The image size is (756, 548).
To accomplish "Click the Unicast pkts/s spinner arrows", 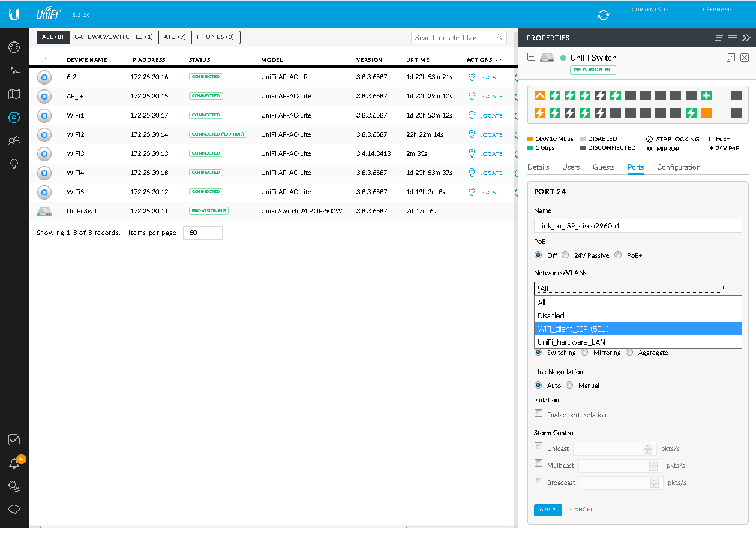I will click(x=647, y=448).
